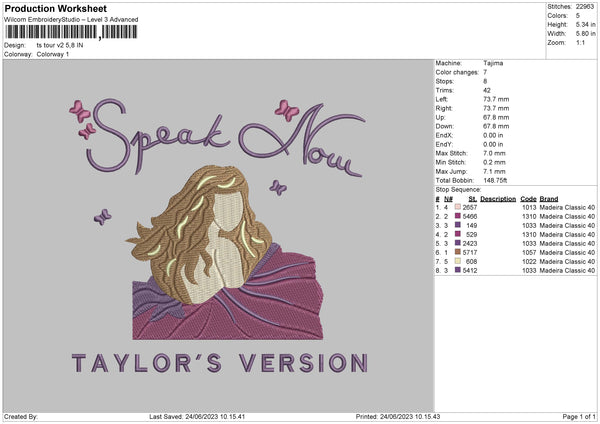Select the purple swatch beside stitch count 2423
Screen dimensions: 600x424
(457, 243)
